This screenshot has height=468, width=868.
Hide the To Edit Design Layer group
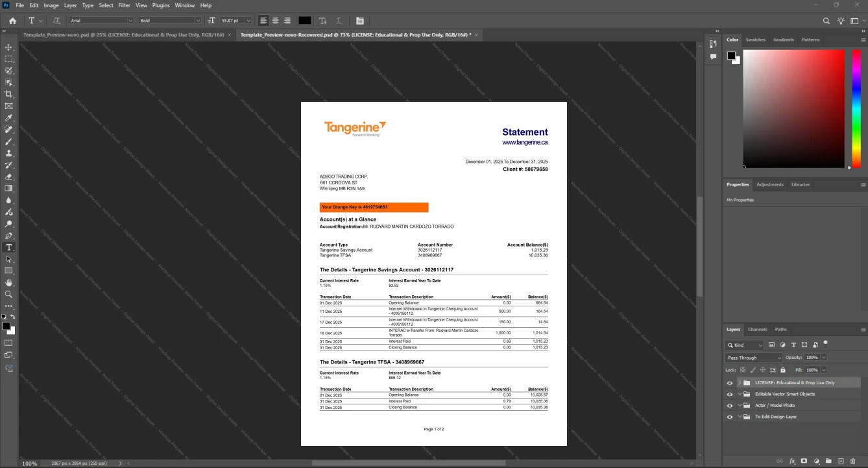point(730,417)
